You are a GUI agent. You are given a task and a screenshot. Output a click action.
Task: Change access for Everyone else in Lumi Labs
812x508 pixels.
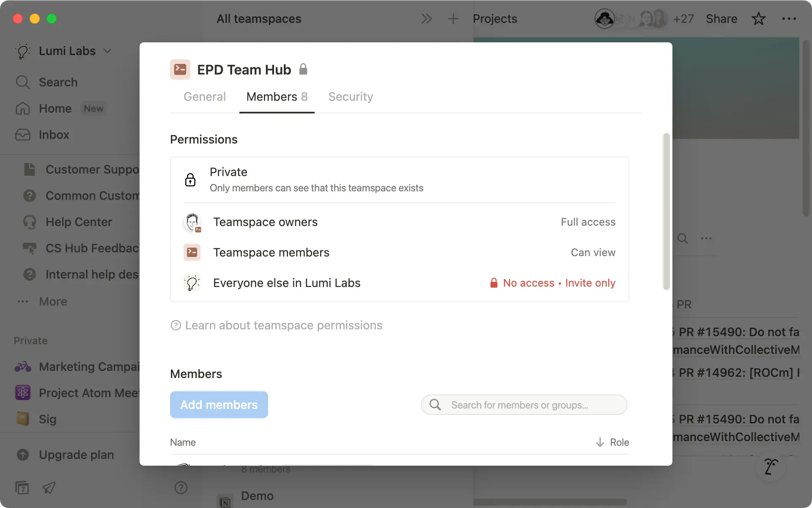click(x=552, y=283)
